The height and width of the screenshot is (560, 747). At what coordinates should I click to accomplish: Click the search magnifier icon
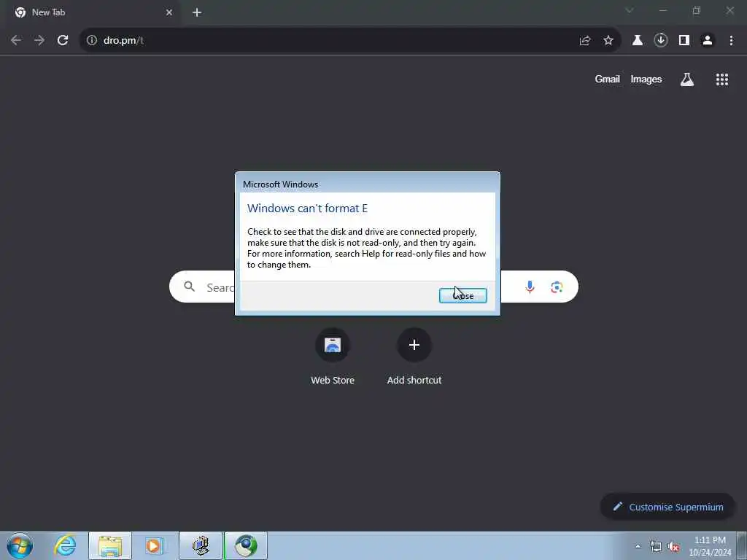pyautogui.click(x=190, y=287)
